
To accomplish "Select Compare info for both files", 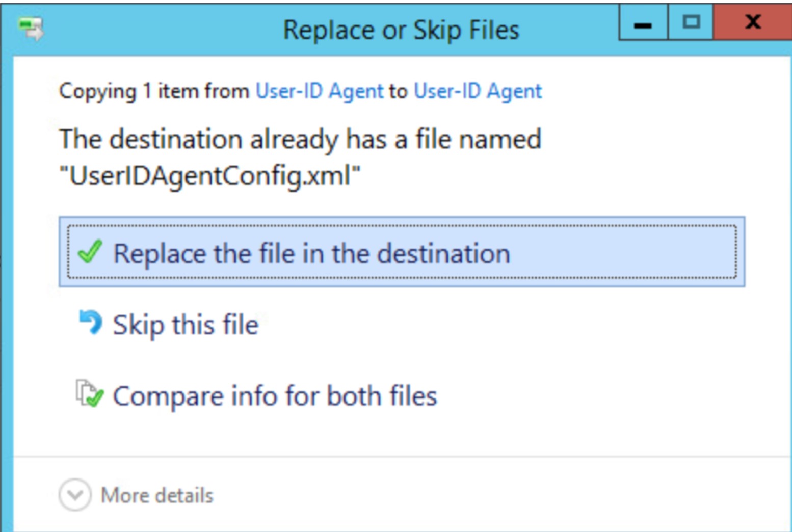I will pyautogui.click(x=275, y=395).
